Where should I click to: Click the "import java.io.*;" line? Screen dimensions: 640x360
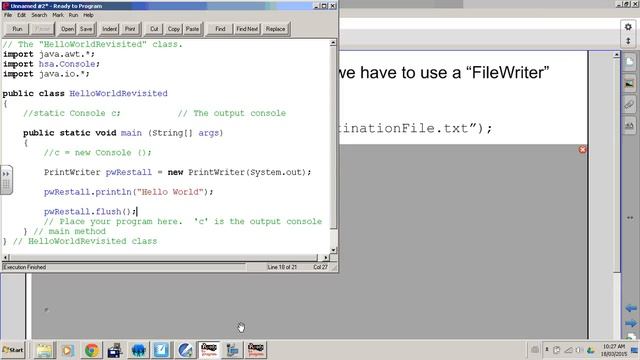tap(46, 74)
